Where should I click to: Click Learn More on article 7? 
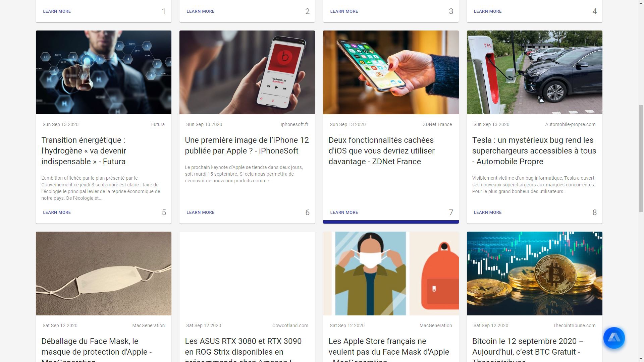344,213
